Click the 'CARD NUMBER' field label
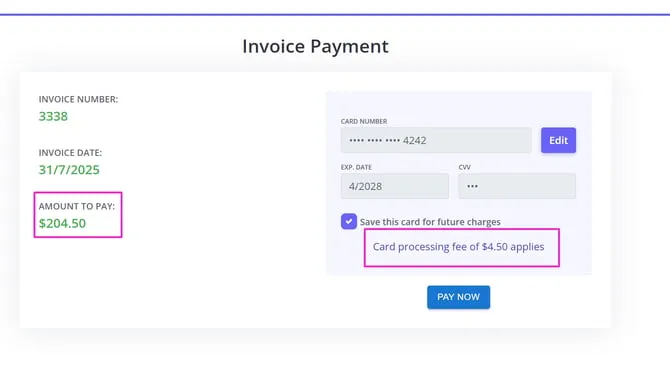 [x=364, y=121]
